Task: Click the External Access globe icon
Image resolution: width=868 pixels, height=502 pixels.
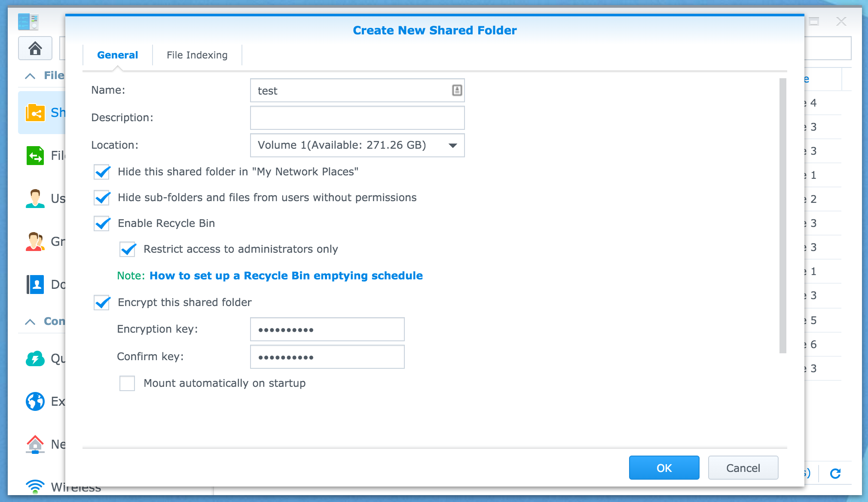Action: point(35,401)
